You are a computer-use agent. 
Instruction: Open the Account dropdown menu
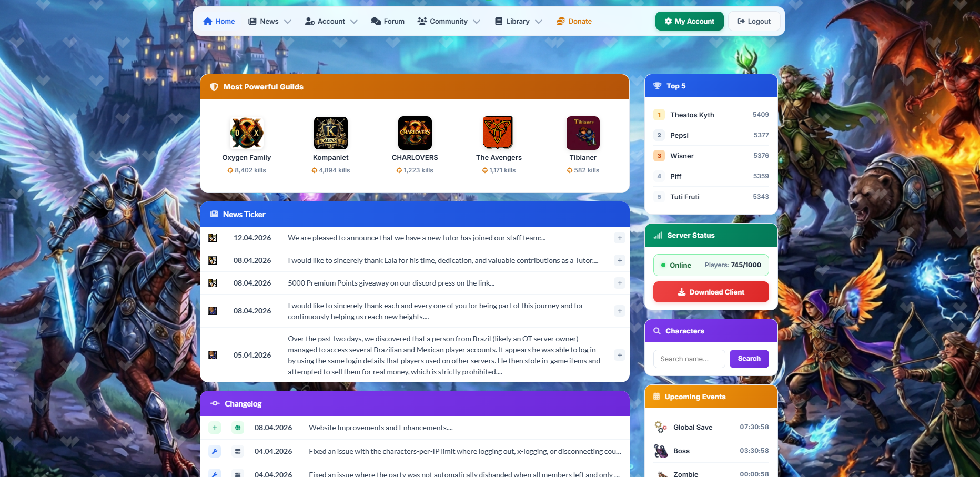coord(331,22)
